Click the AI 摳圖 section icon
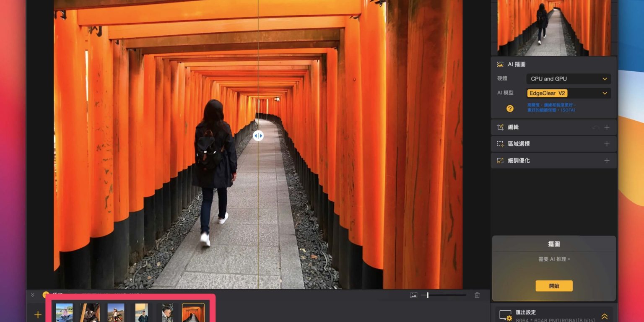The image size is (644, 322). point(500,65)
